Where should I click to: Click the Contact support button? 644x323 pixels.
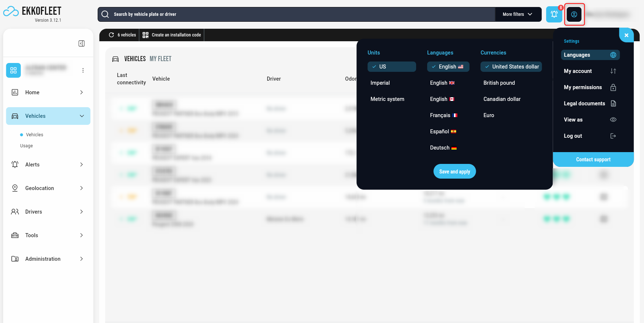(593, 159)
